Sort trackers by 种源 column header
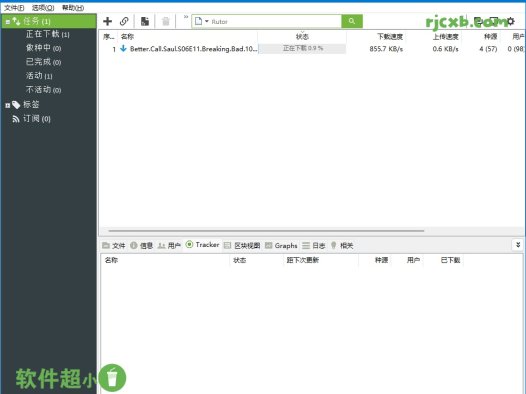Viewport: 526px width, 394px height. (x=381, y=260)
